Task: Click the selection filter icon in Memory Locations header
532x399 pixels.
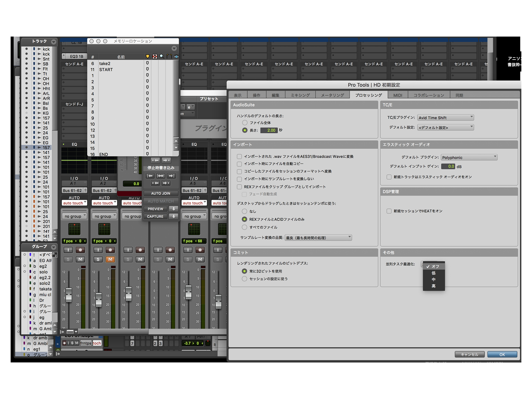Action: coord(155,57)
